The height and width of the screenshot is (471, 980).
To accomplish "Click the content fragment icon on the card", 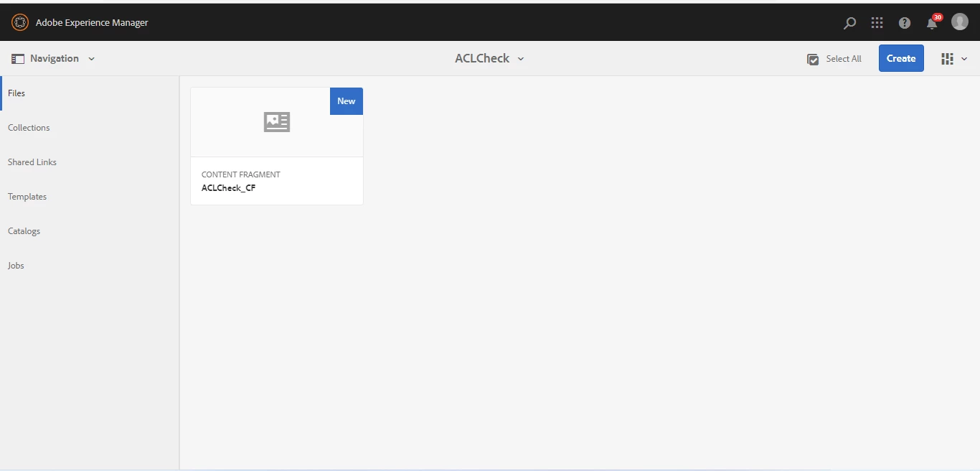I will click(x=277, y=122).
